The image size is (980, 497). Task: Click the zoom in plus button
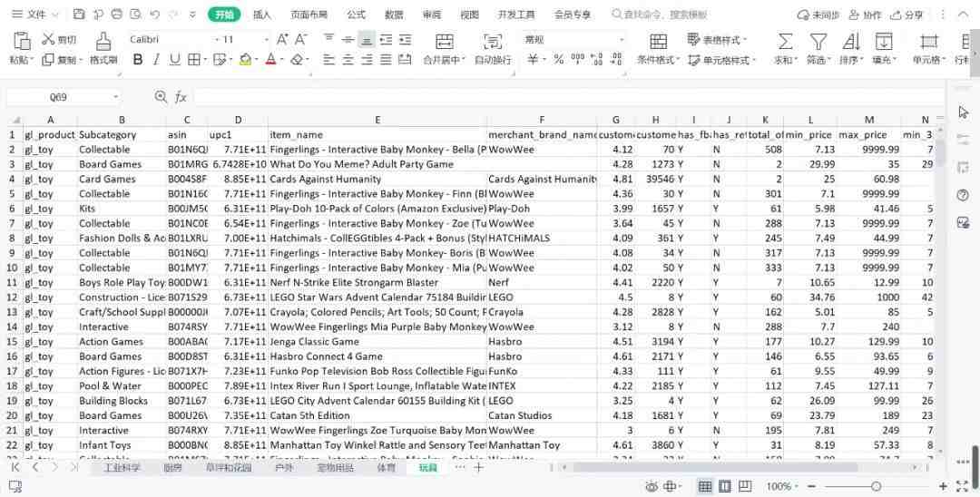click(x=943, y=486)
